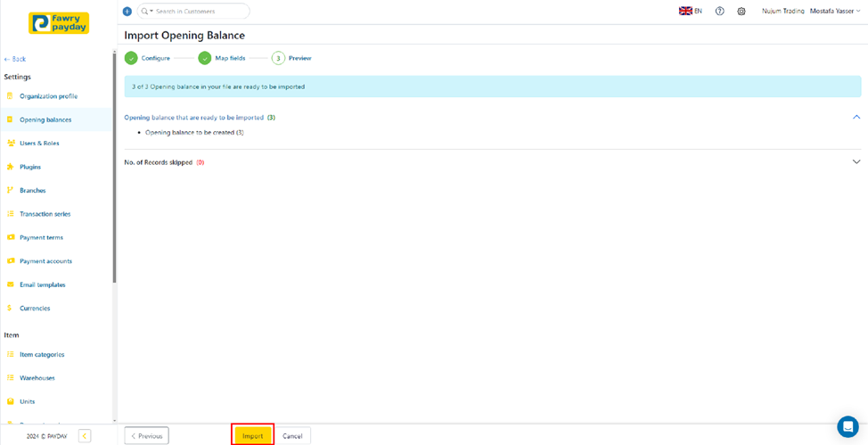Expand the No. of Records skipped section
Screen dimensions: 868x445
tap(856, 162)
